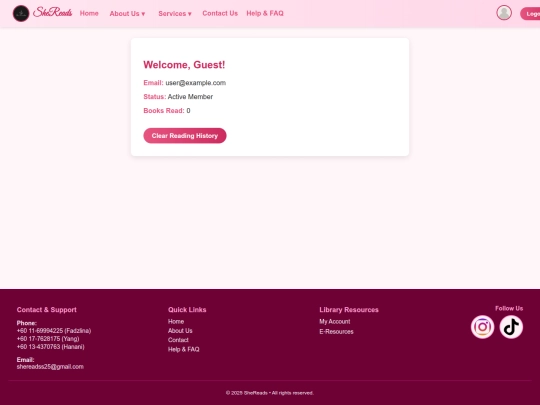Click the phone number for Fadzlina

(x=54, y=331)
